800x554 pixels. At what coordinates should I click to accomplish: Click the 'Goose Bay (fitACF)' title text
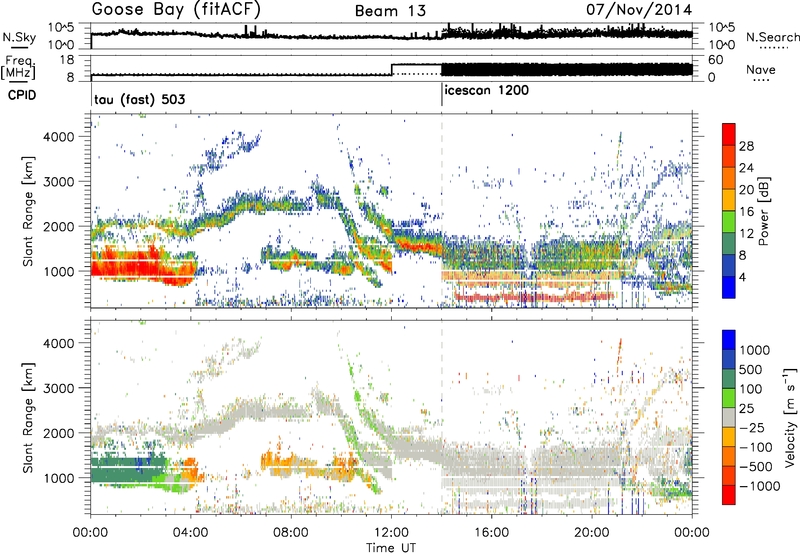(177, 10)
